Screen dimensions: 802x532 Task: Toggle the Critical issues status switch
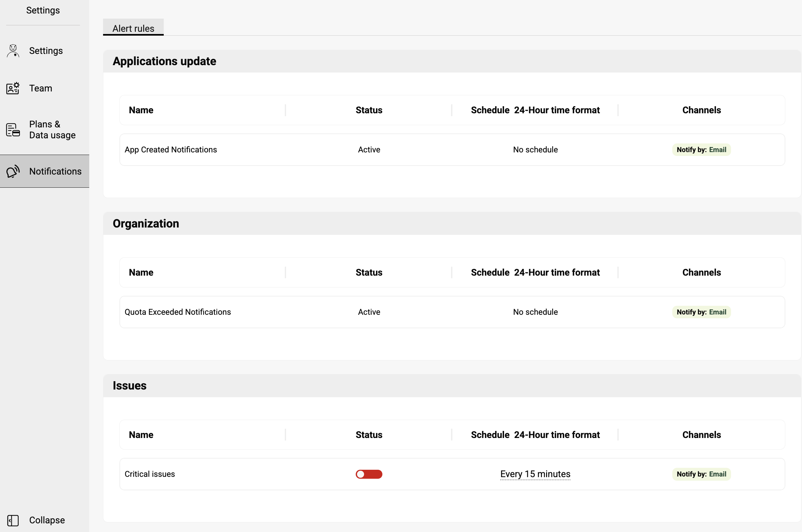pyautogui.click(x=369, y=474)
